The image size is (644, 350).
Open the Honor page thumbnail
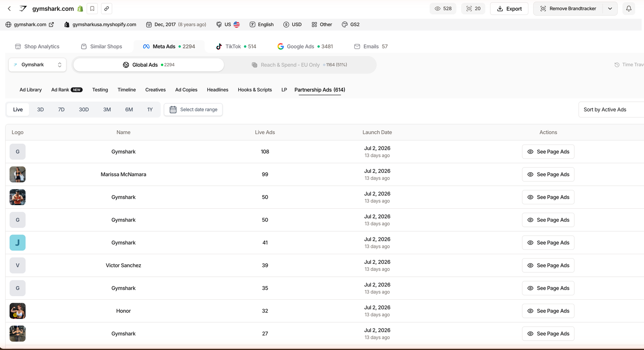18,311
